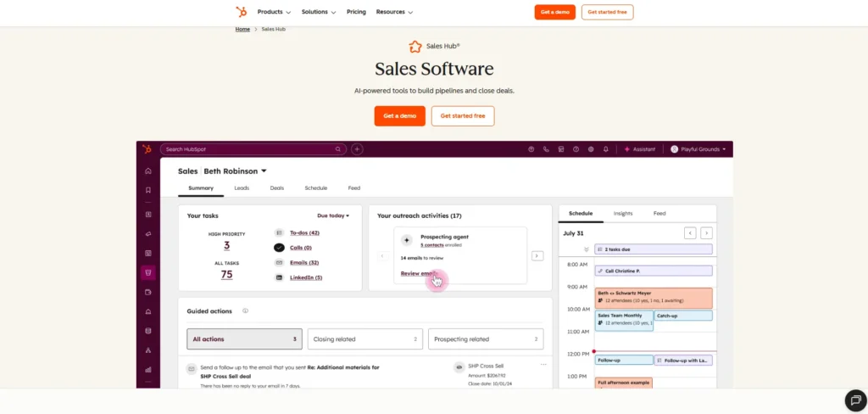This screenshot has width=868, height=414.
Task: Switch to the Leads tab
Action: 242,187
